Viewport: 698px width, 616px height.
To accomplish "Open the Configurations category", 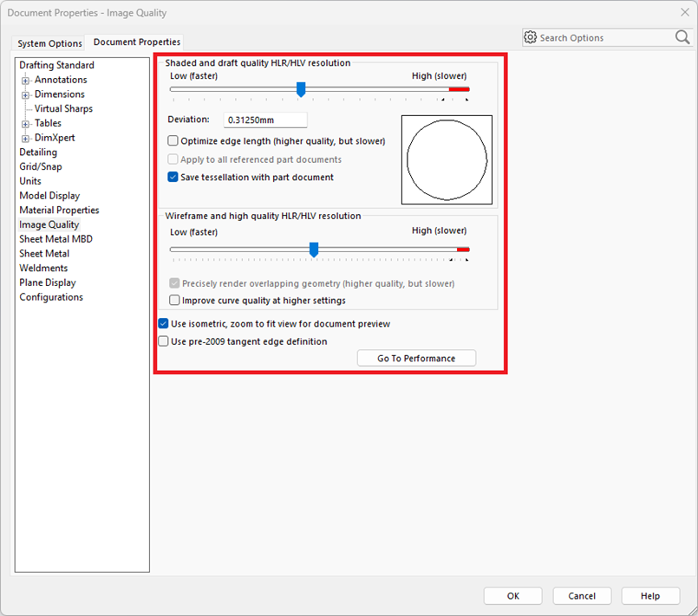I will 51,297.
